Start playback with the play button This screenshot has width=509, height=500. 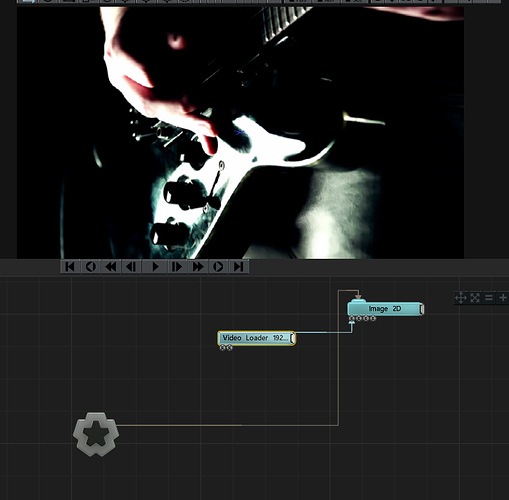click(155, 267)
